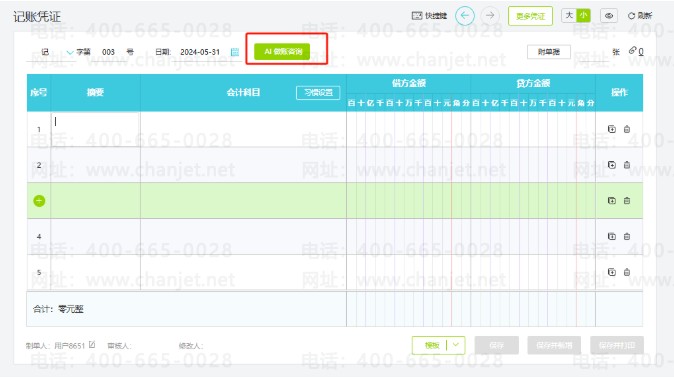This screenshot has height=378, width=674.
Task: Open the 更多凭证 menu
Action: [530, 16]
